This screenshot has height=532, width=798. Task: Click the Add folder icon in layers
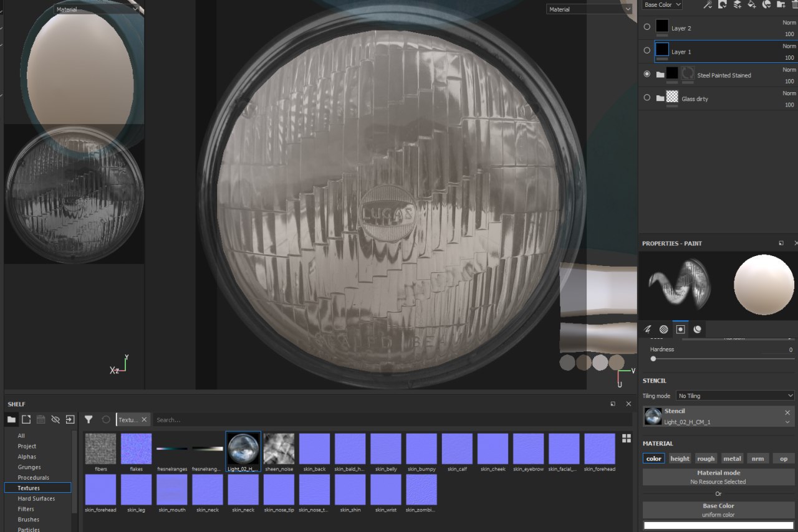point(781,4)
